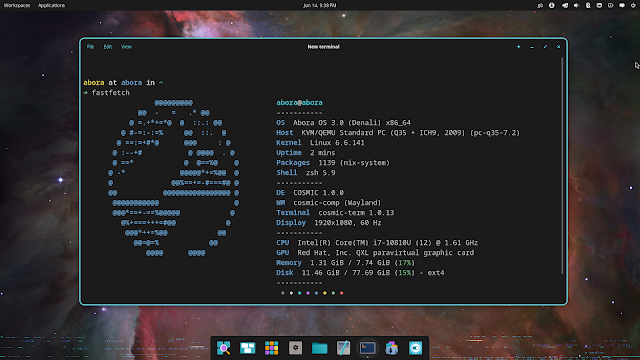
Task: Open the grey gear app in the dock
Action: pos(296,348)
